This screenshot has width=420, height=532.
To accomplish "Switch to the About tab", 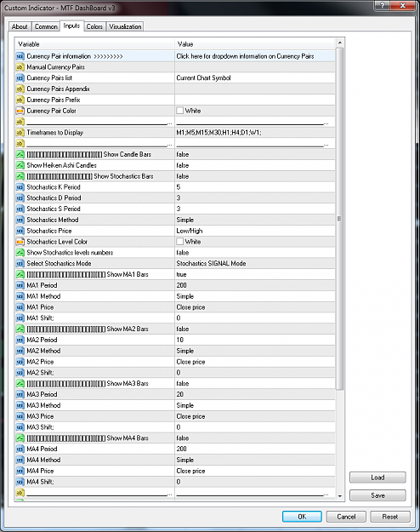I will [20, 26].
